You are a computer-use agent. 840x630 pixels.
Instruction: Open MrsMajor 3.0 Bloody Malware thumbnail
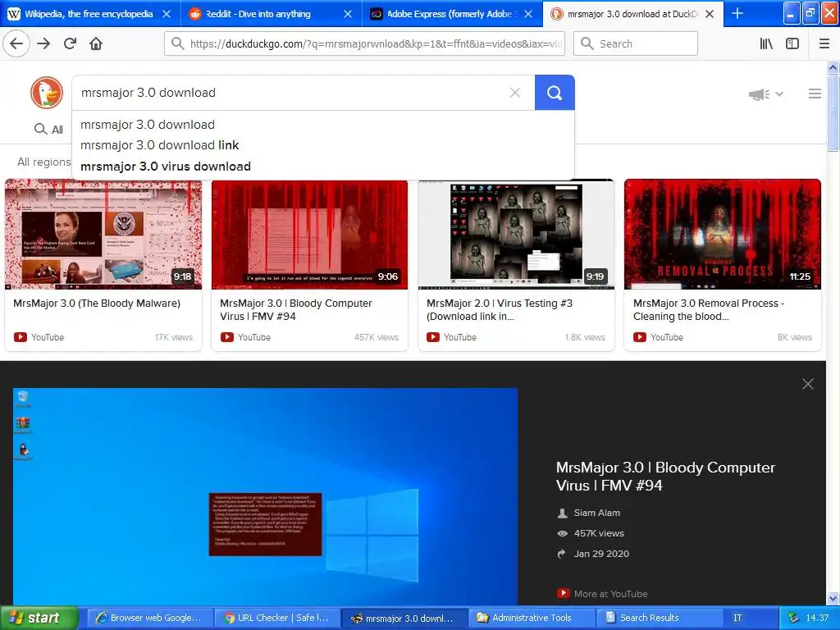pyautogui.click(x=103, y=234)
